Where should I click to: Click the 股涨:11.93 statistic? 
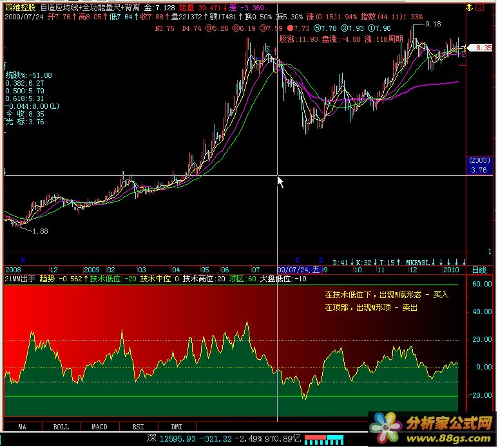click(x=298, y=39)
